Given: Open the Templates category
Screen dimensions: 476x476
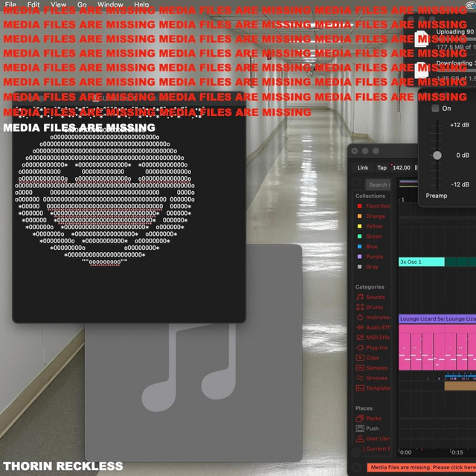Looking at the screenshot, I should (x=373, y=388).
